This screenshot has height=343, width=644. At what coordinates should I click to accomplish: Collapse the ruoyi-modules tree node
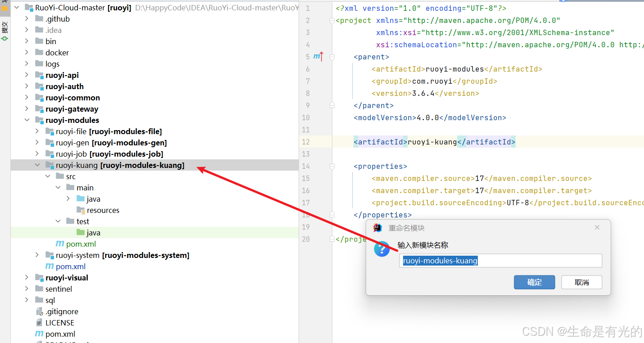click(27, 120)
